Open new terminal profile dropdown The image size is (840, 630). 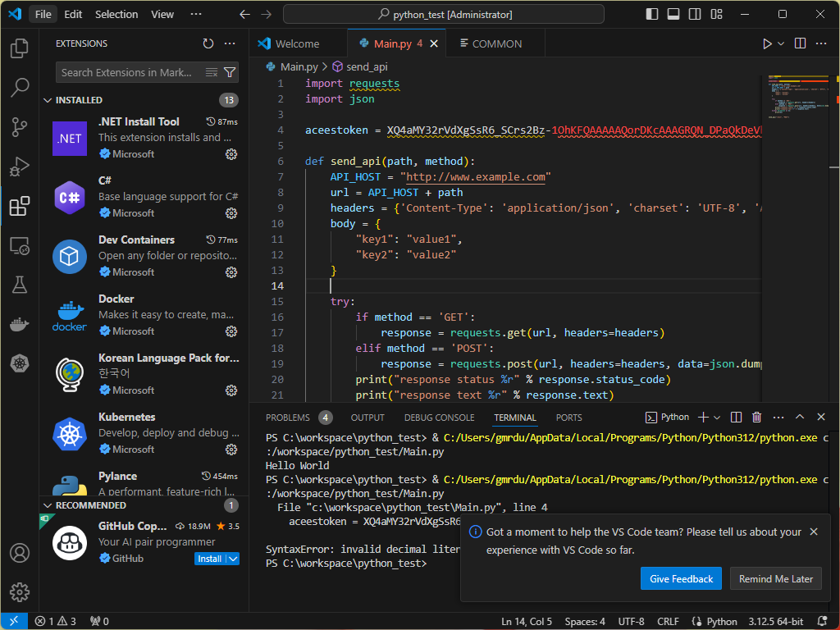click(717, 418)
